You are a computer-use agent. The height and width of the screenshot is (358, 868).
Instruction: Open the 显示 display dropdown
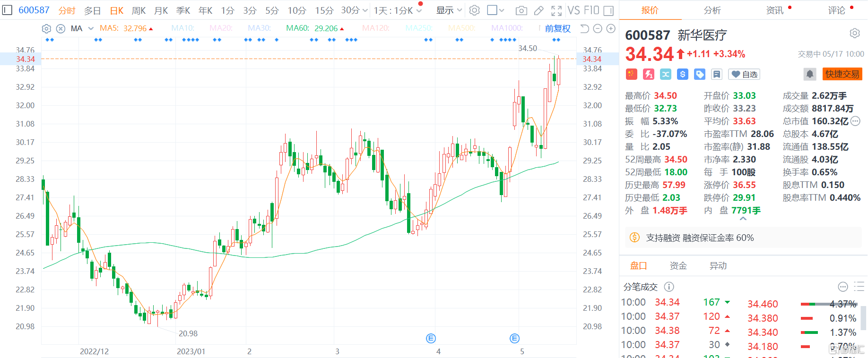449,10
